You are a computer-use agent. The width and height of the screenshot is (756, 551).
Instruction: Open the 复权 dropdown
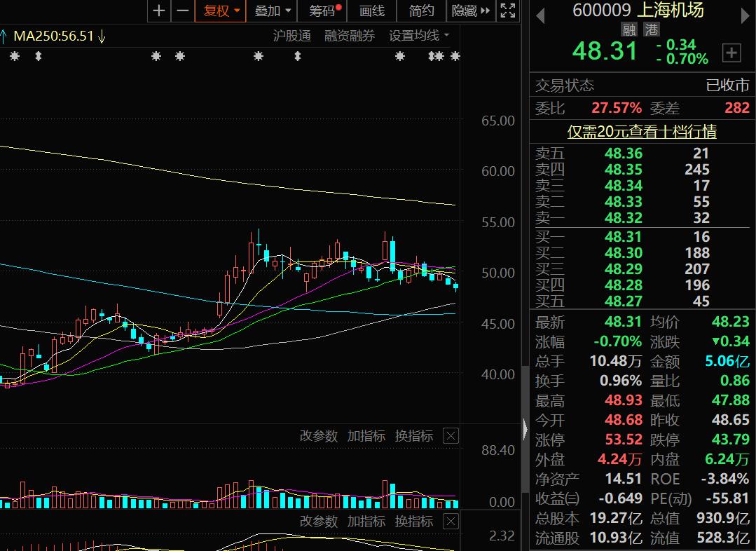point(221,11)
